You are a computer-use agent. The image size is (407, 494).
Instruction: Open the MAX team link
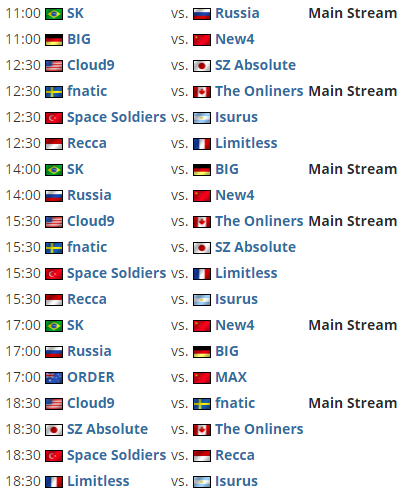231,377
